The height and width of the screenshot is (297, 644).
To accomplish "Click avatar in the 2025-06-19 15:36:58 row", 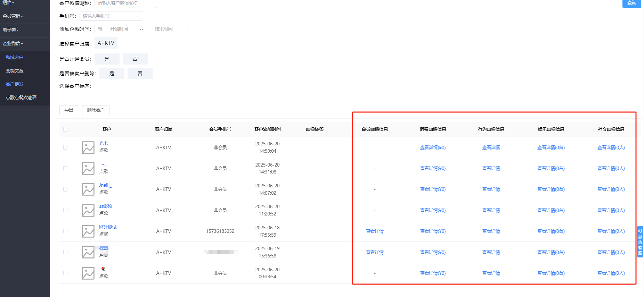I will point(88,252).
